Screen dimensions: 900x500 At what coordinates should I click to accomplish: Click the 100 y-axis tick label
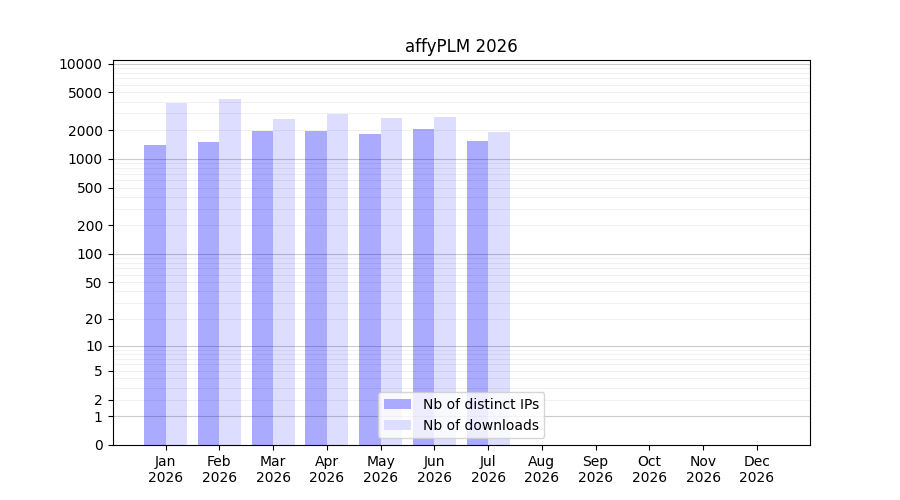tap(90, 254)
